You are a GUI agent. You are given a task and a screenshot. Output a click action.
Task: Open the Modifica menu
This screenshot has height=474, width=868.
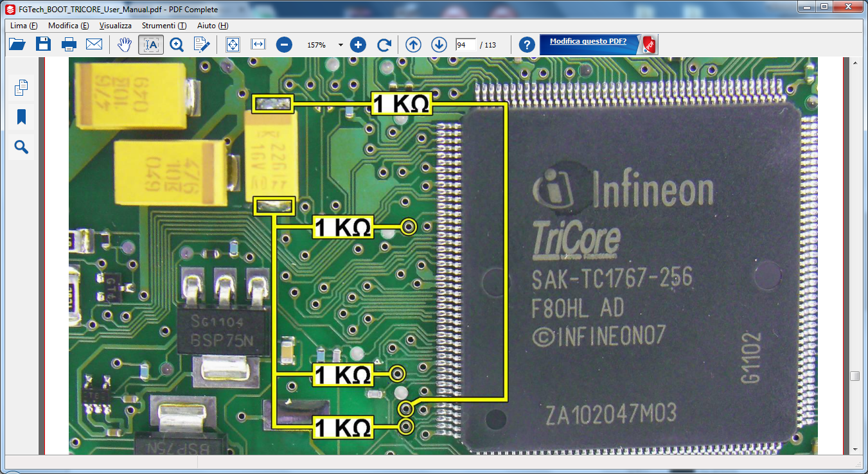68,26
